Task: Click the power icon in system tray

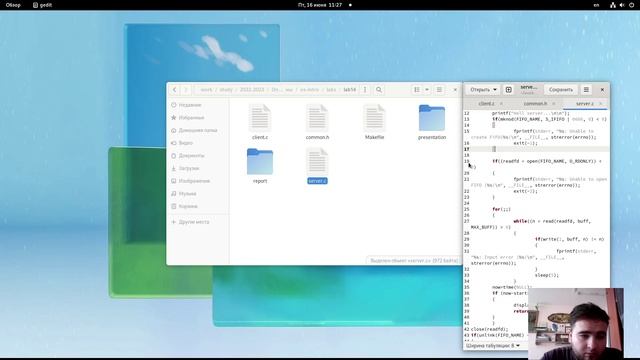Action: (632, 5)
